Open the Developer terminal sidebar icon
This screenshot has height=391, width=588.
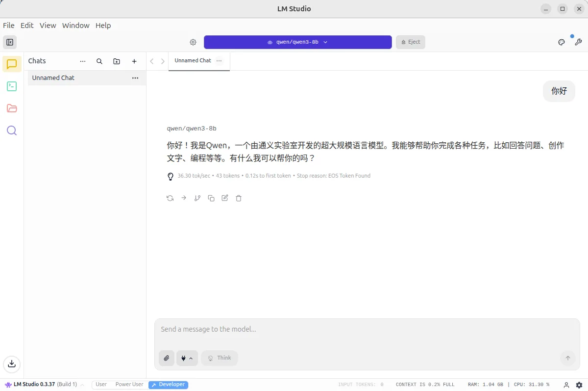pos(12,86)
